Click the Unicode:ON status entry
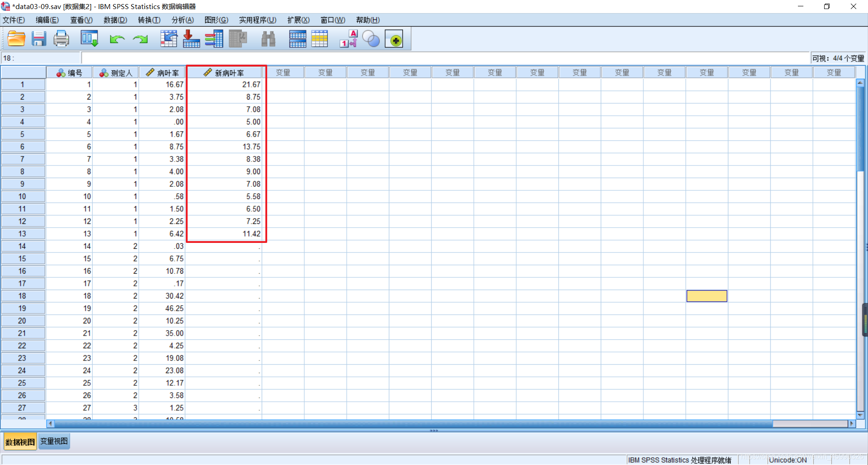The height and width of the screenshot is (465, 868). (788, 460)
